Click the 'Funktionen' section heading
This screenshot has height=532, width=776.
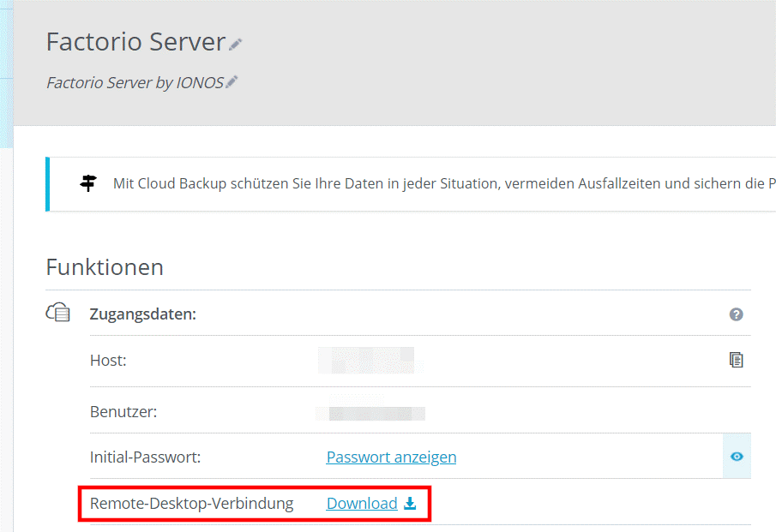coord(105,267)
